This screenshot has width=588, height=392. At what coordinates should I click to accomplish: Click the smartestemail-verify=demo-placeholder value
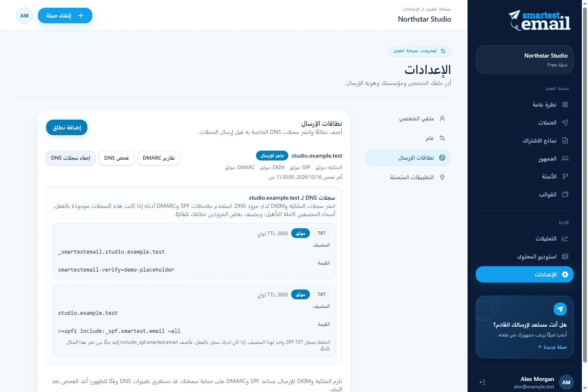[x=116, y=270]
